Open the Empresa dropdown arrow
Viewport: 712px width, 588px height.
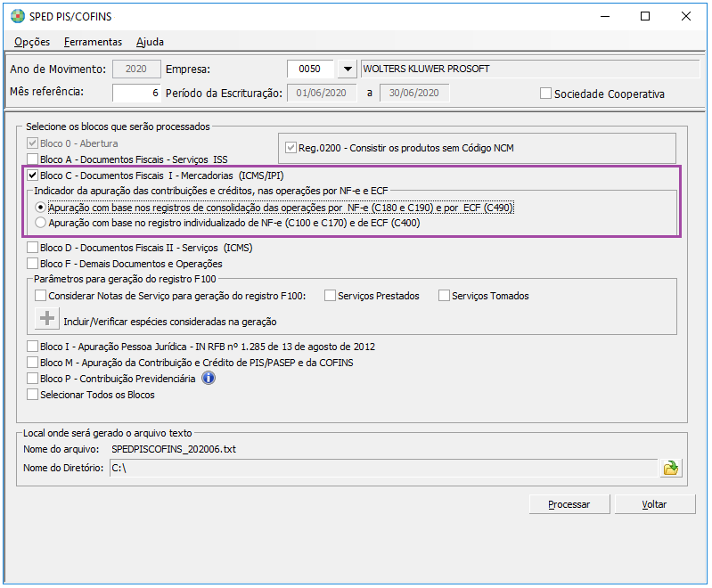point(347,69)
